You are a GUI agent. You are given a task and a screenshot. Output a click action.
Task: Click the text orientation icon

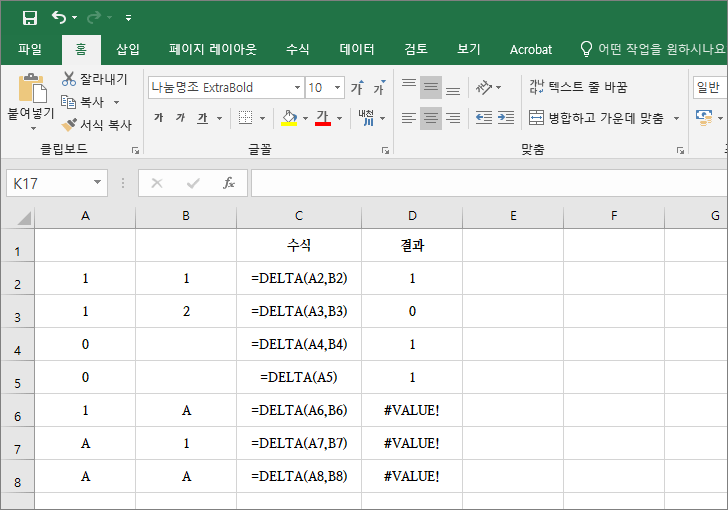click(x=484, y=87)
